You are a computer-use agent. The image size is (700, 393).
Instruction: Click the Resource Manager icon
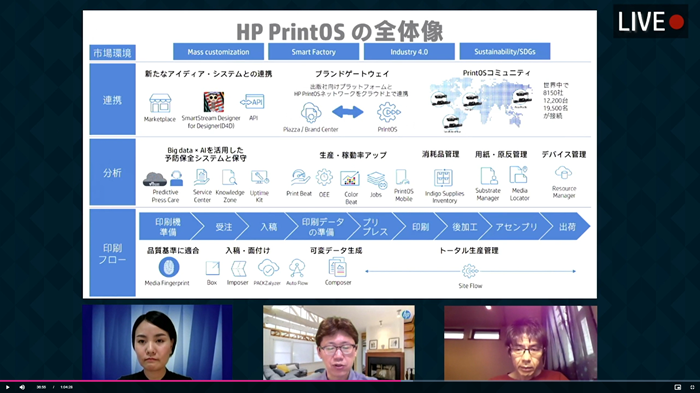pyautogui.click(x=563, y=173)
